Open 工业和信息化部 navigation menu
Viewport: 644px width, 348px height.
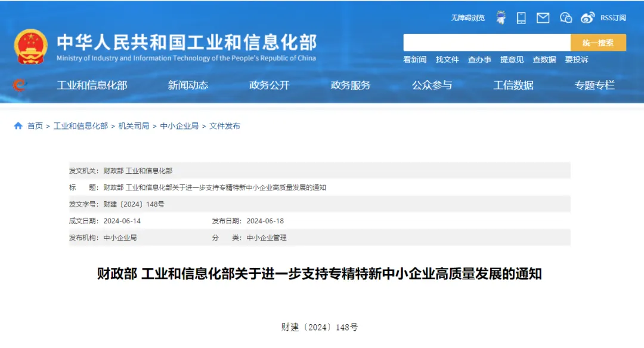(x=92, y=85)
